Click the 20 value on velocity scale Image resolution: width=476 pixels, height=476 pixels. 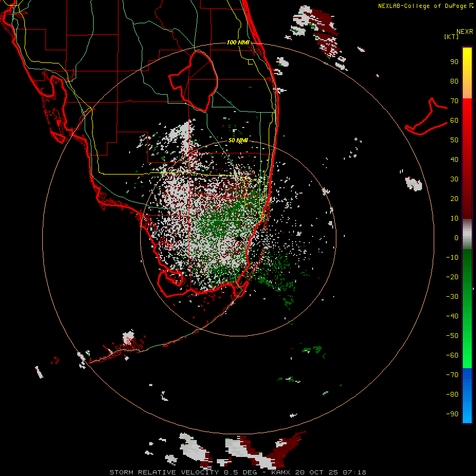tap(454, 198)
